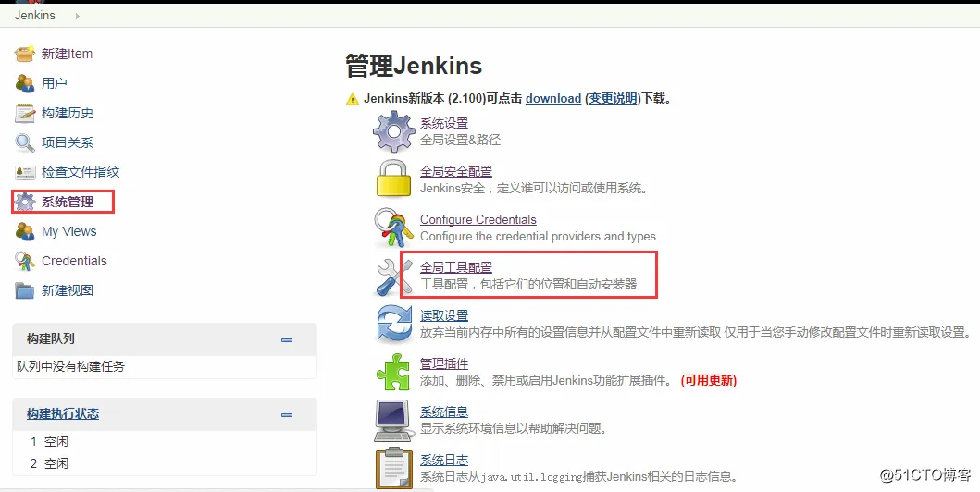
Task: Click the 队列中没有构建任务 text
Action: click(70, 366)
